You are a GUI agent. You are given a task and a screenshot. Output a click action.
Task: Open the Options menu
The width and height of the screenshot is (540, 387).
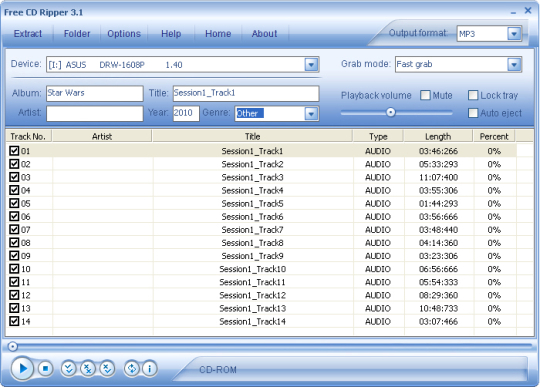[x=124, y=34]
